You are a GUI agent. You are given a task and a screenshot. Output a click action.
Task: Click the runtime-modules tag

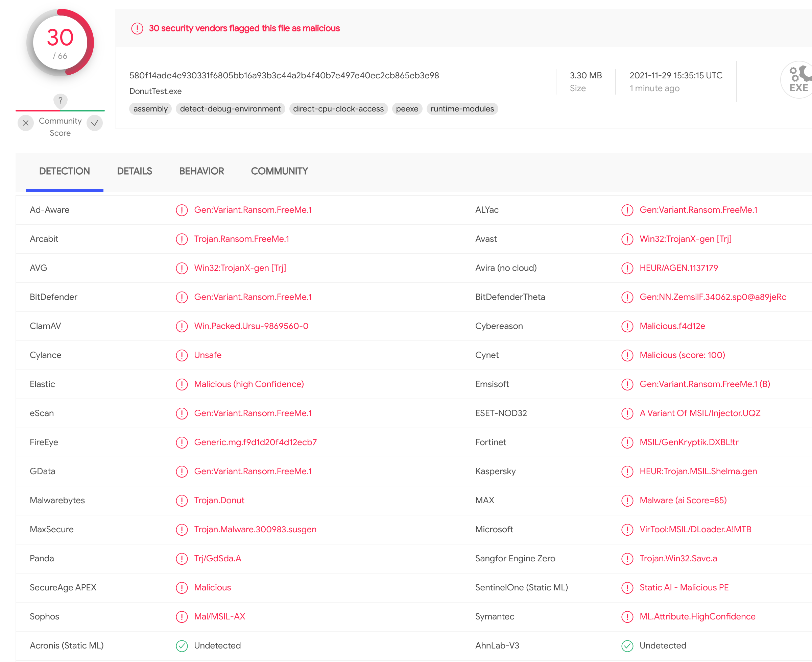click(462, 109)
